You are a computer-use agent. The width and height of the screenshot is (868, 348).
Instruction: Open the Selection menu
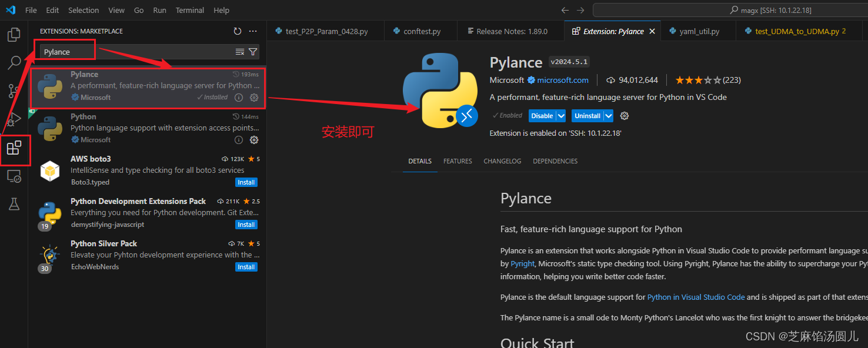tap(84, 10)
